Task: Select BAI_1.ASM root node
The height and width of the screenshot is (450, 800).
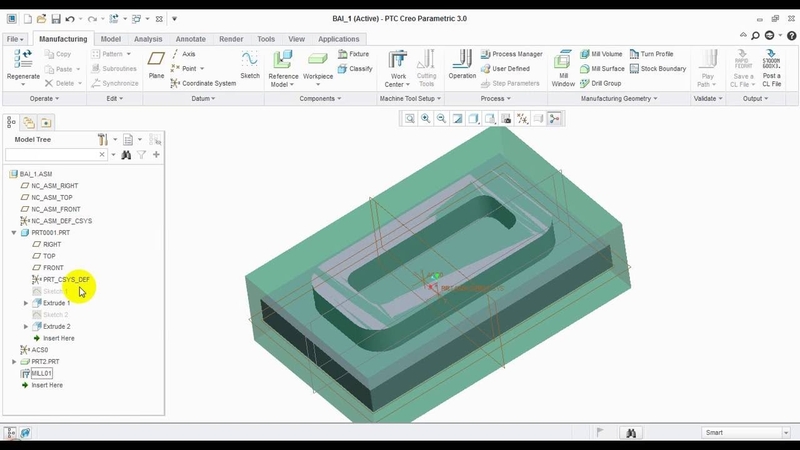Action: tap(31, 174)
